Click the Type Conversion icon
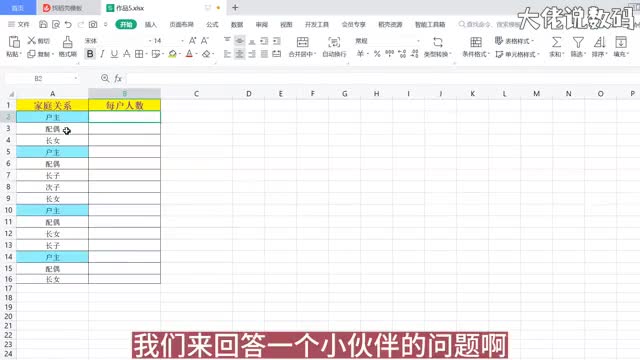 pos(438,42)
